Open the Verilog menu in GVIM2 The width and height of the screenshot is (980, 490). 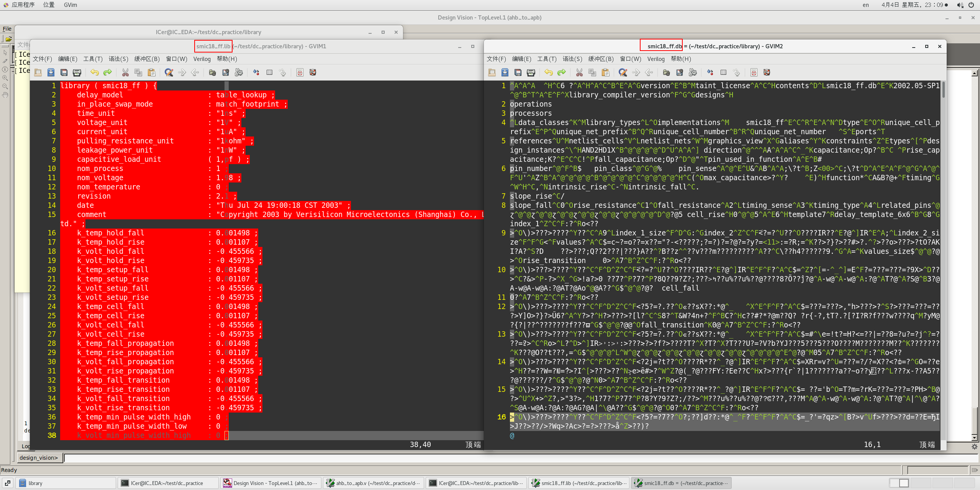(656, 59)
